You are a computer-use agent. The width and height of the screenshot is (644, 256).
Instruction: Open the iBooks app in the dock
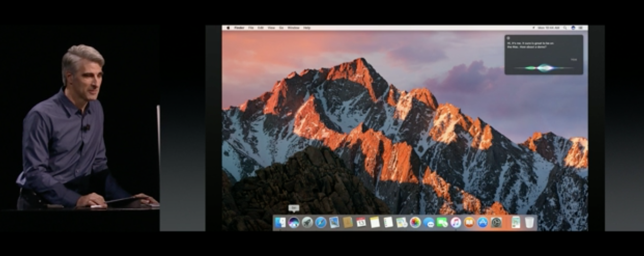(x=469, y=223)
